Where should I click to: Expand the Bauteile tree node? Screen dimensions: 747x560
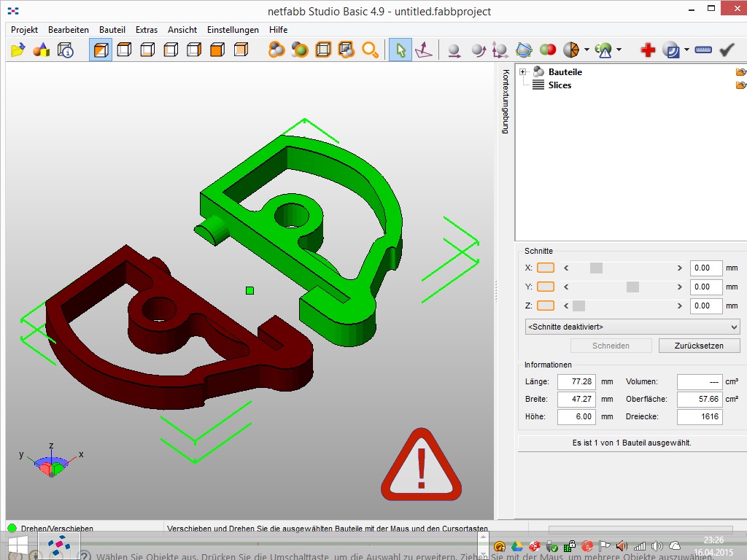click(522, 72)
